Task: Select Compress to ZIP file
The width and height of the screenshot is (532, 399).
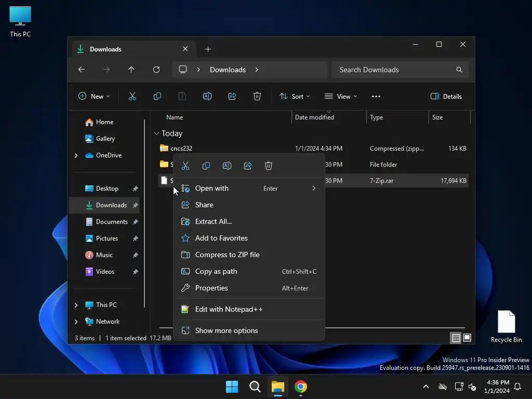Action: pos(249,255)
